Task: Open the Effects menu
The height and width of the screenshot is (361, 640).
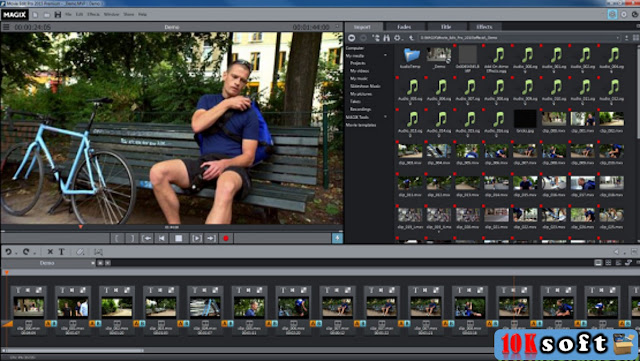Action: point(93,14)
